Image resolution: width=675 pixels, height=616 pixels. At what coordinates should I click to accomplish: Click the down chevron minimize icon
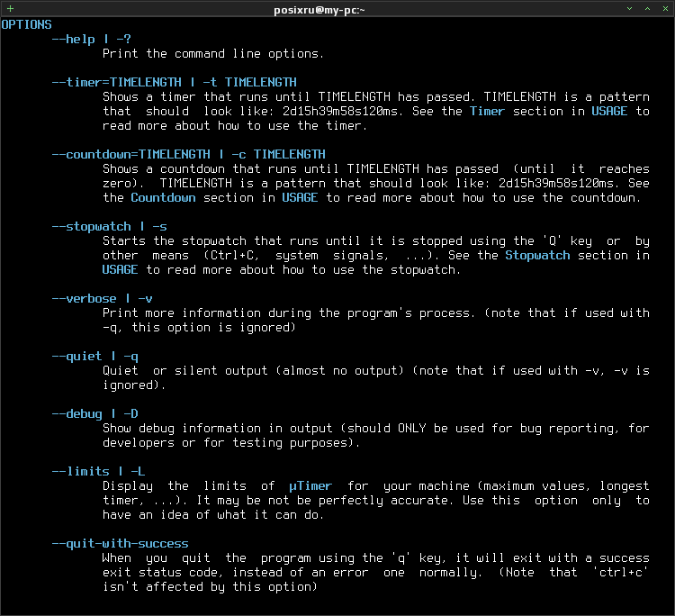[x=629, y=9]
